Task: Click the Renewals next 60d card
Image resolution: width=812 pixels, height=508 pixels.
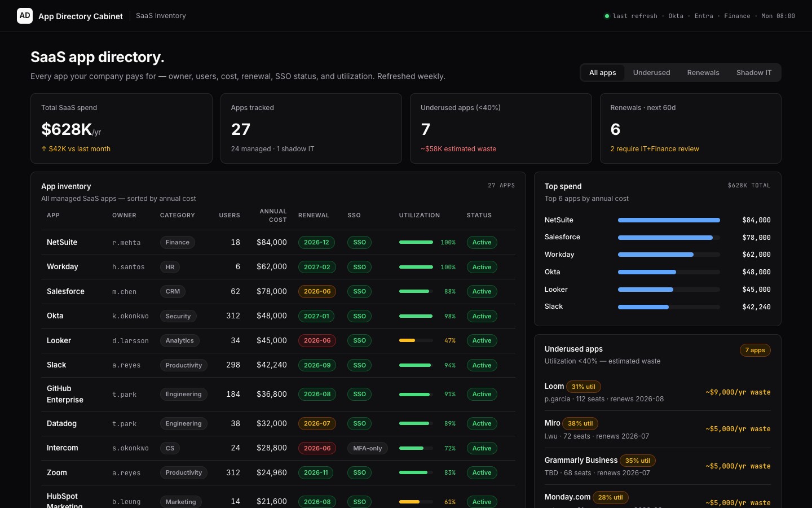Action: coord(691,128)
